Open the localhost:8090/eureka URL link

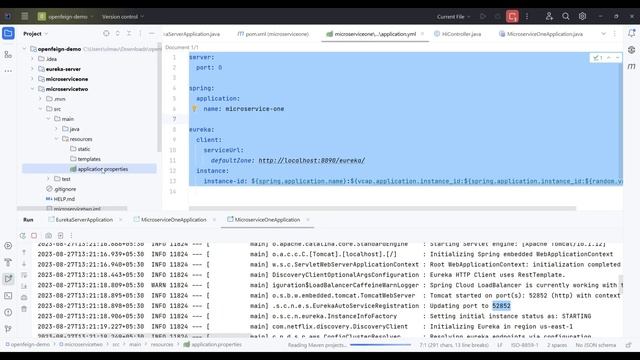(312, 160)
